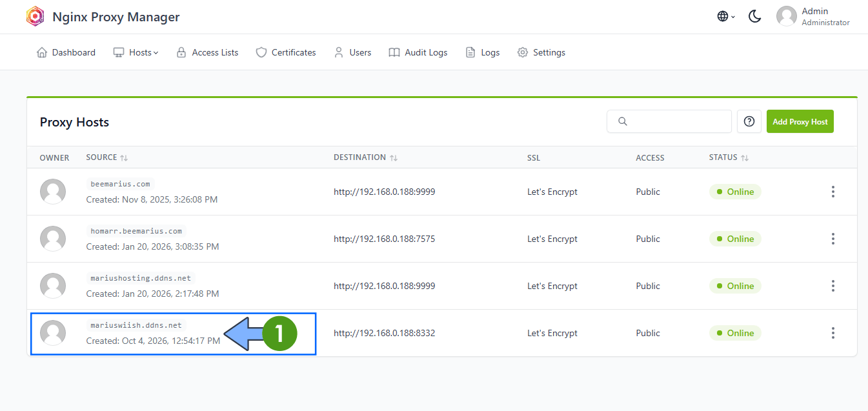Image resolution: width=868 pixels, height=411 pixels.
Task: Open the Certificates menu item
Action: (286, 52)
